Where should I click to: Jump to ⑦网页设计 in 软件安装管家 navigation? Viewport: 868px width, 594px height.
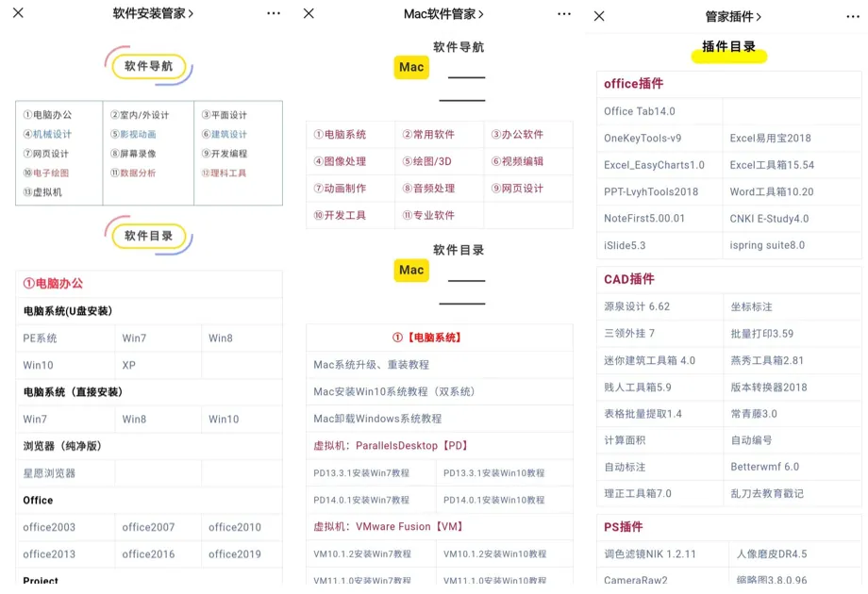click(x=46, y=154)
